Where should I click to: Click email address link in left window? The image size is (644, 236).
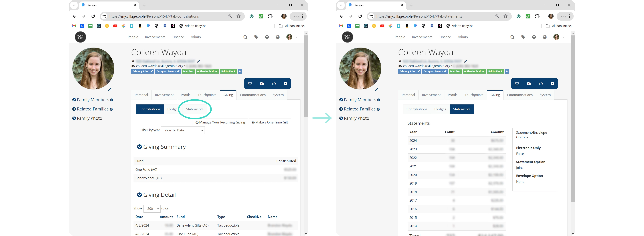(x=159, y=66)
